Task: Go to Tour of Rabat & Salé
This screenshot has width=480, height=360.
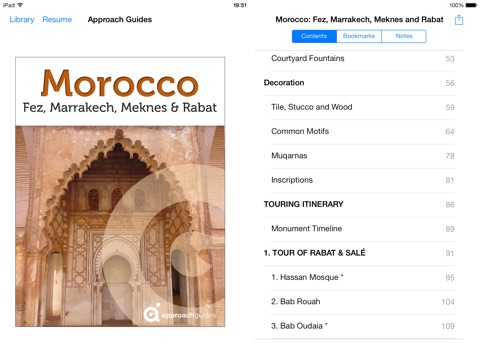Action: (359, 253)
